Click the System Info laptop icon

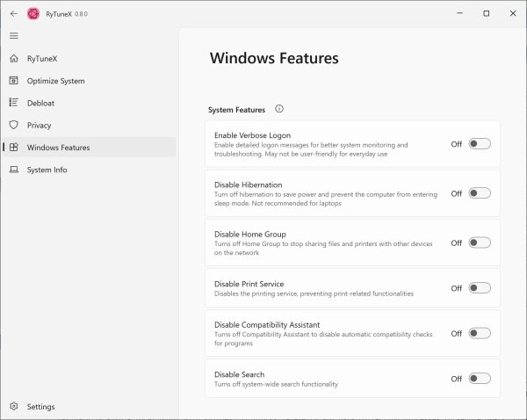pos(13,170)
